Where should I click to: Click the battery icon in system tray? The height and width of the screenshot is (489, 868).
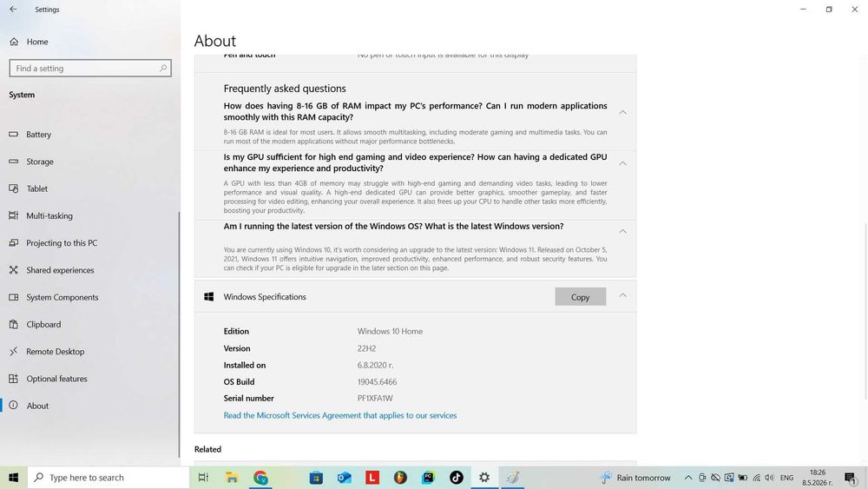click(743, 478)
